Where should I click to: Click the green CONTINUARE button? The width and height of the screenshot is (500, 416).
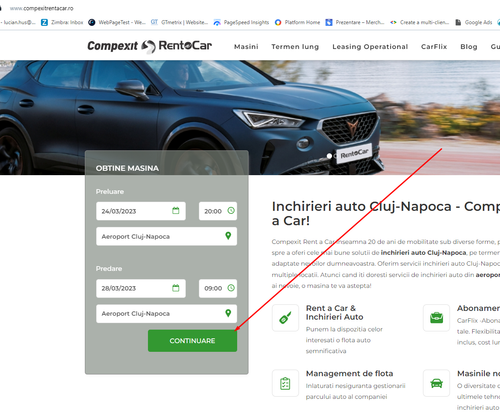(x=193, y=341)
